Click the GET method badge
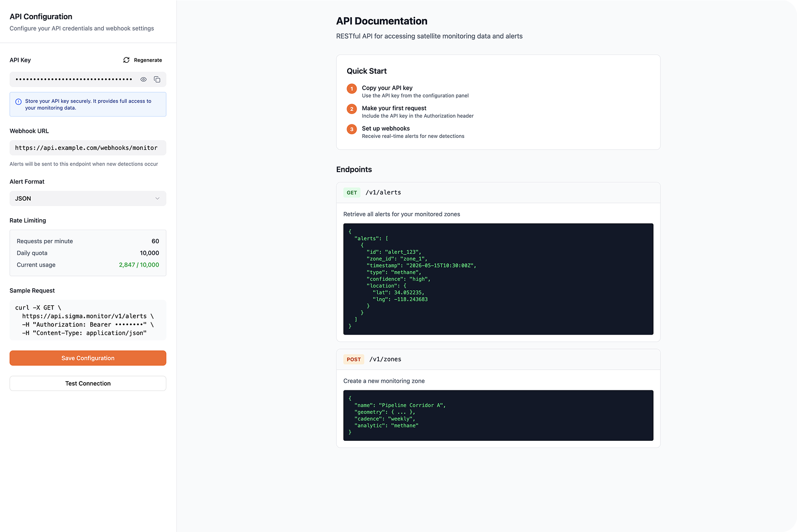Viewport: 797px width, 532px height. [x=352, y=193]
